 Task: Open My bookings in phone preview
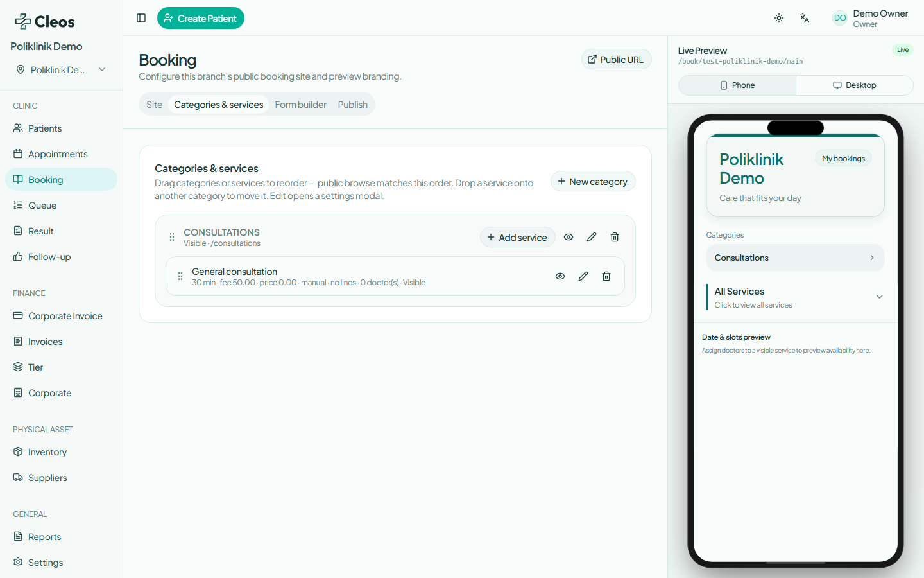pyautogui.click(x=844, y=159)
